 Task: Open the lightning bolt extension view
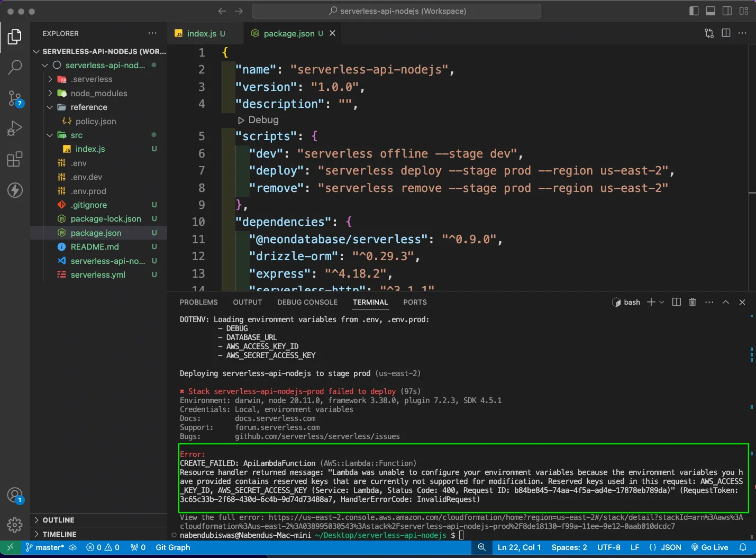pyautogui.click(x=15, y=190)
